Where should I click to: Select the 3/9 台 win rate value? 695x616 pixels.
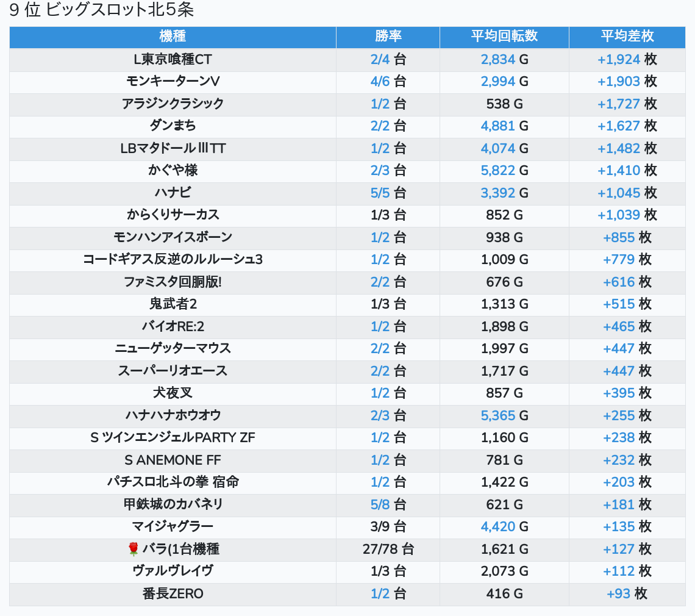(388, 527)
